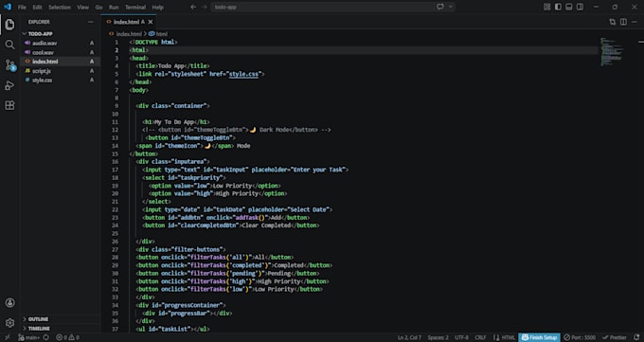Open the Help menu
The image size is (644, 342).
click(158, 7)
